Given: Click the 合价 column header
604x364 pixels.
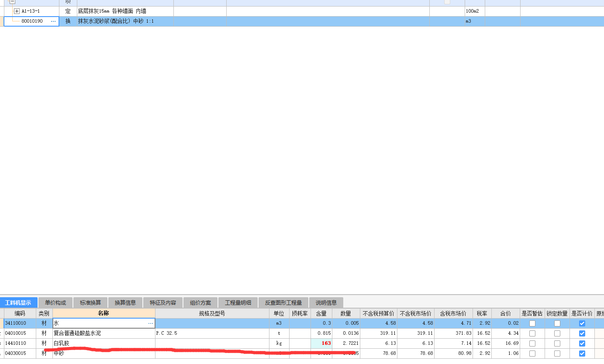Looking at the screenshot, I should [x=506, y=313].
